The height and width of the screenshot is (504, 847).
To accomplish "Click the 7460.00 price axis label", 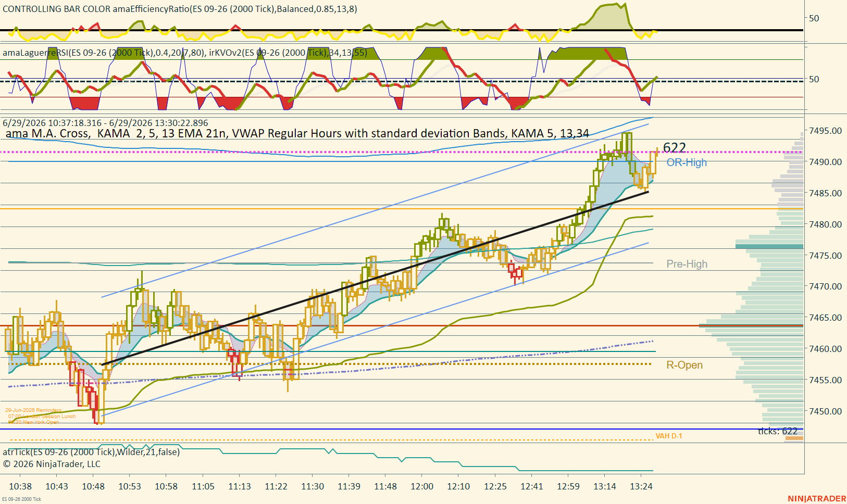I will click(x=825, y=349).
